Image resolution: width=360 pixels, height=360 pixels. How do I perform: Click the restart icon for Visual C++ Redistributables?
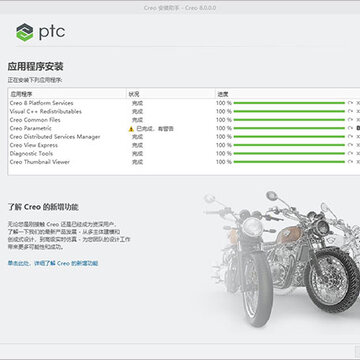click(x=350, y=111)
